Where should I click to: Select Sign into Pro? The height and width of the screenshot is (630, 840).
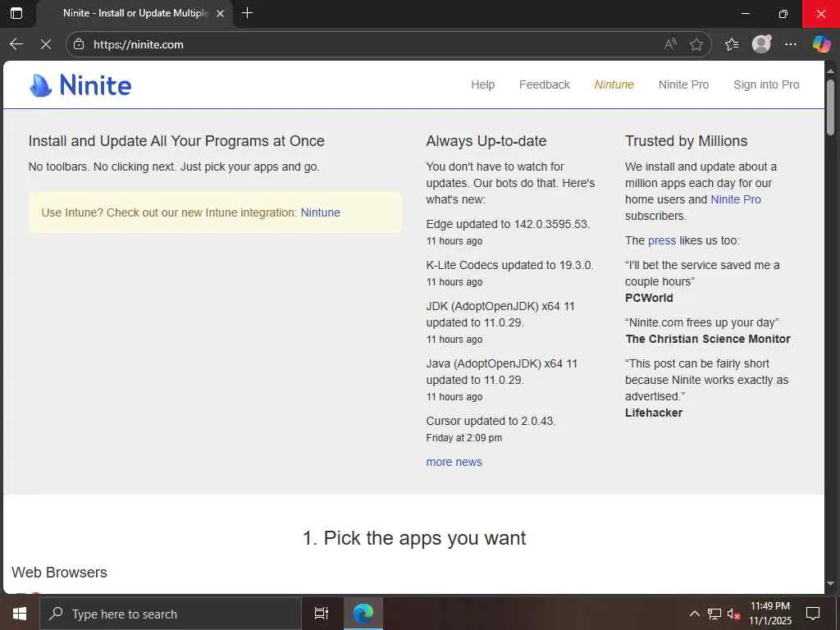click(766, 84)
